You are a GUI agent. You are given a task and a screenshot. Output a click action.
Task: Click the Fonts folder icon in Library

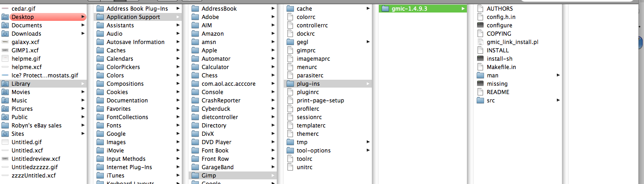pos(100,126)
